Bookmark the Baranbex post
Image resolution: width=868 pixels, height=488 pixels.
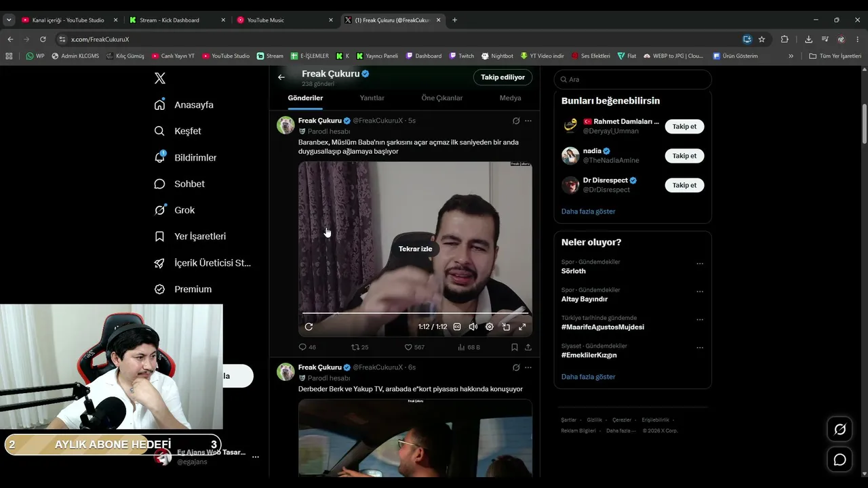coord(515,347)
